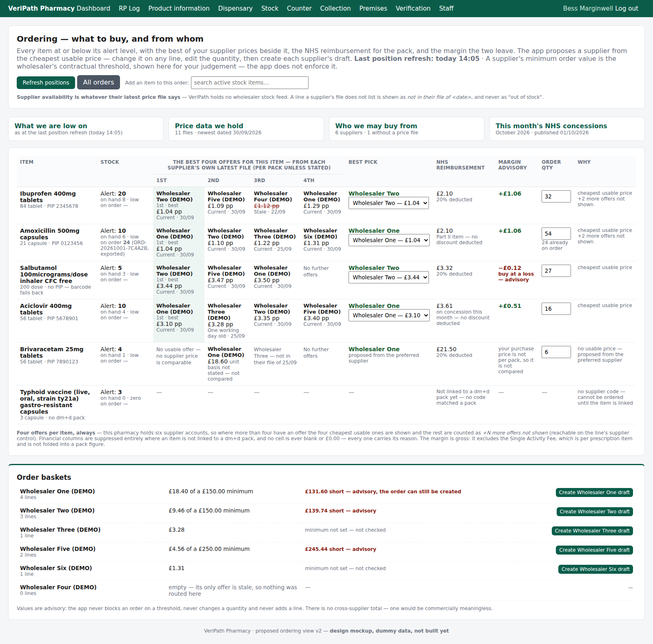
Task: Expand Aciclovir supplier dropdown Wholesaler One £3.10
Action: point(389,315)
